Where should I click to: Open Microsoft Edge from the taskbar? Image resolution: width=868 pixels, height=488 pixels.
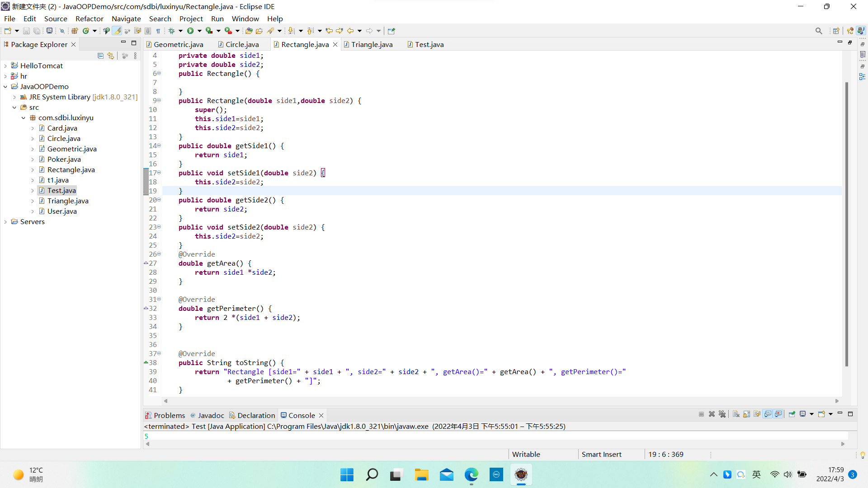[471, 474]
